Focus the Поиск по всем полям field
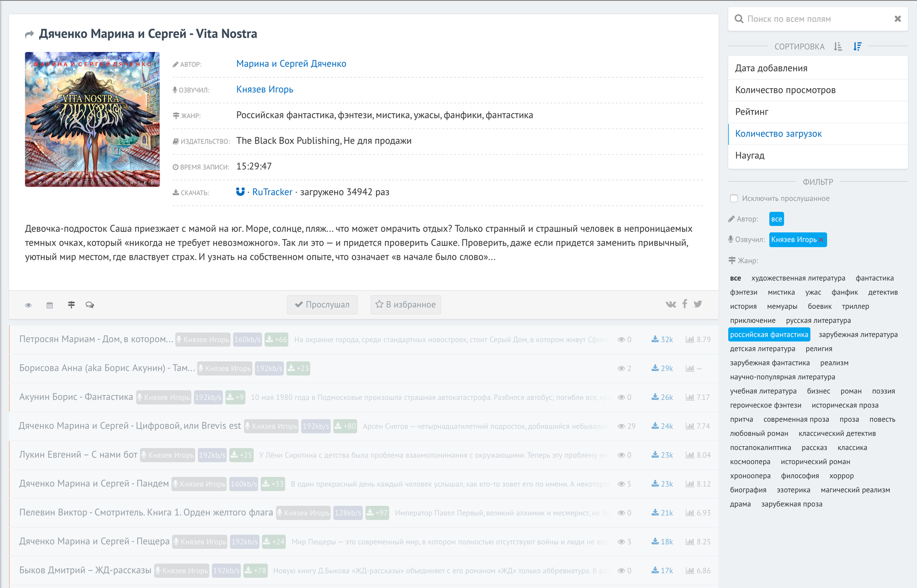The width and height of the screenshot is (917, 588). tap(818, 19)
